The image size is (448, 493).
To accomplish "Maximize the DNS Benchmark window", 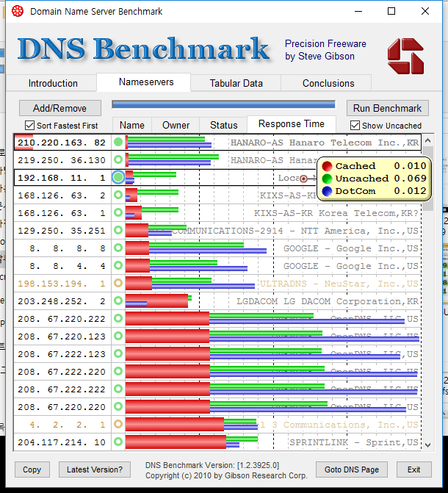I will pos(391,11).
